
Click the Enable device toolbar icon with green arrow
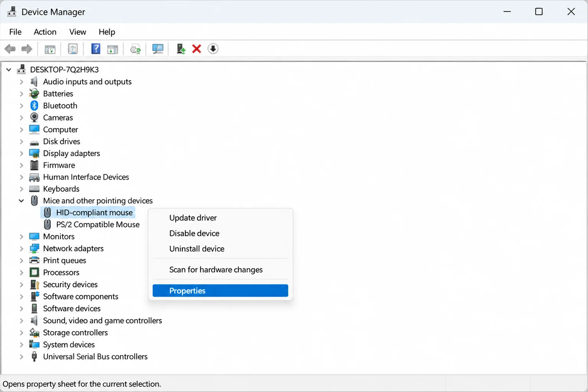click(x=181, y=49)
